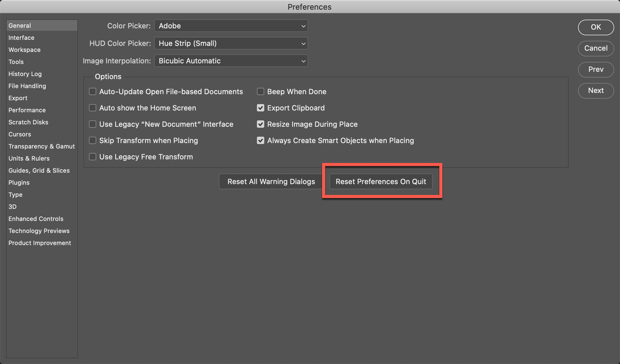Viewport: 620px width, 364px height.
Task: Click Reset Preferences On Quit button
Action: pos(381,181)
